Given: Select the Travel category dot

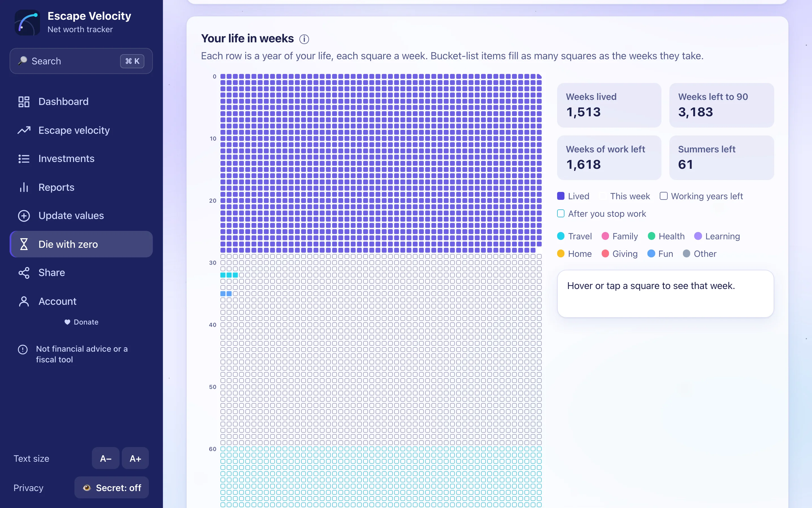Looking at the screenshot, I should click(561, 236).
